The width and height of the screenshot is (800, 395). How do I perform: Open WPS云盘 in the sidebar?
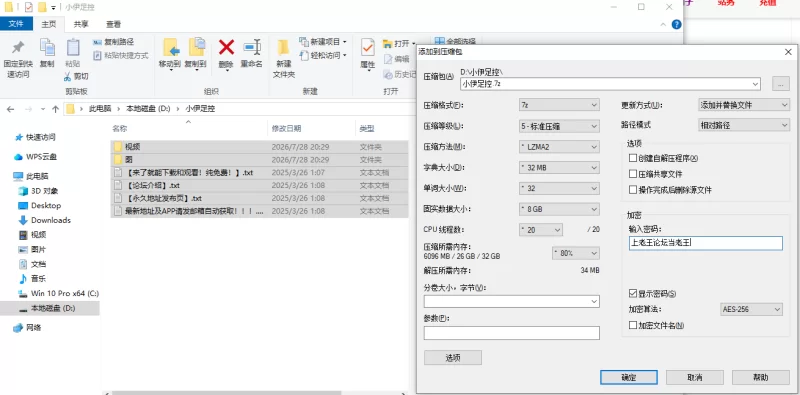[x=36, y=157]
